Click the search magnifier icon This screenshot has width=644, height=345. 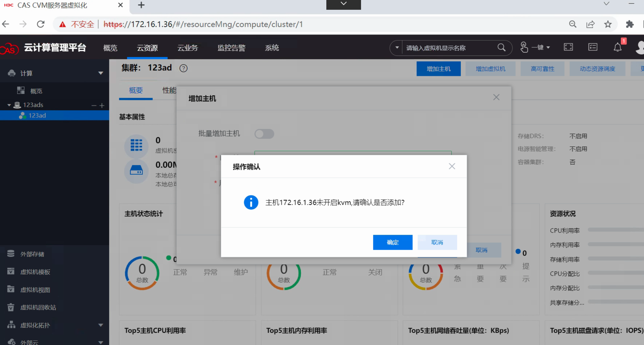pyautogui.click(x=501, y=47)
